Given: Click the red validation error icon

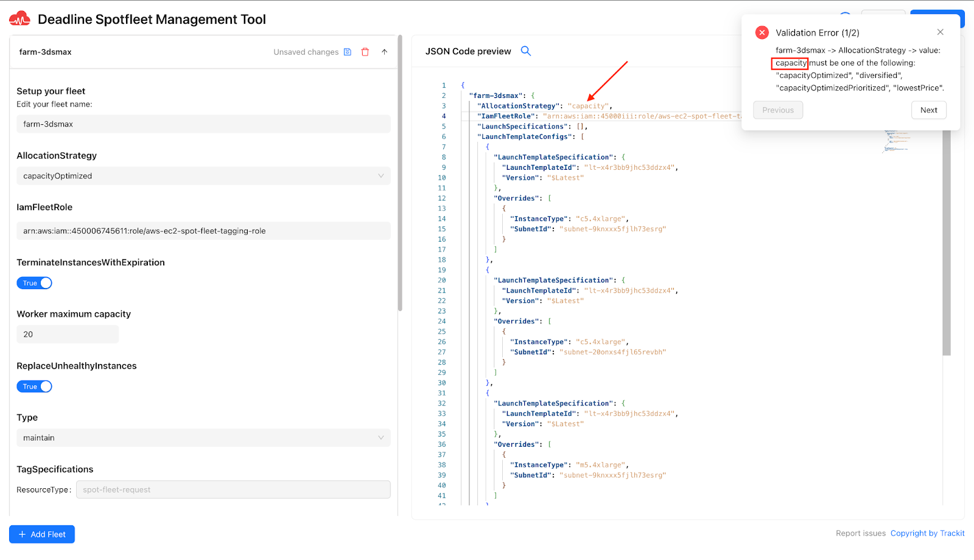Looking at the screenshot, I should 762,33.
